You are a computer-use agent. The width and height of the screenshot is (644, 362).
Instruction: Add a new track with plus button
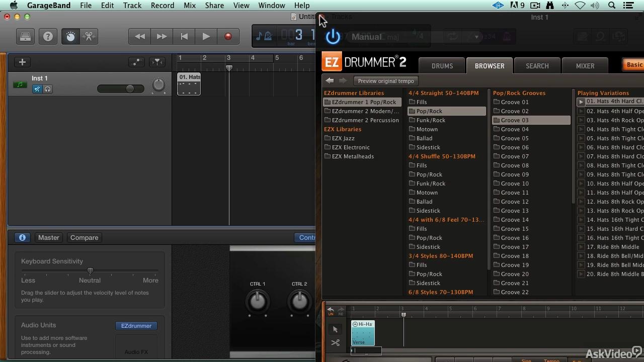[x=22, y=62]
